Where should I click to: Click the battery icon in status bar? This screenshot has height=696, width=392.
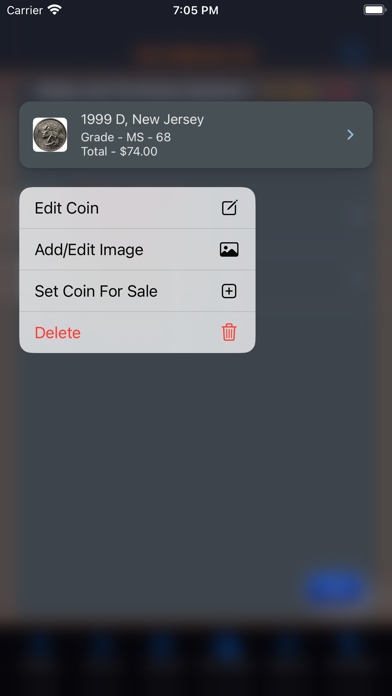(374, 10)
